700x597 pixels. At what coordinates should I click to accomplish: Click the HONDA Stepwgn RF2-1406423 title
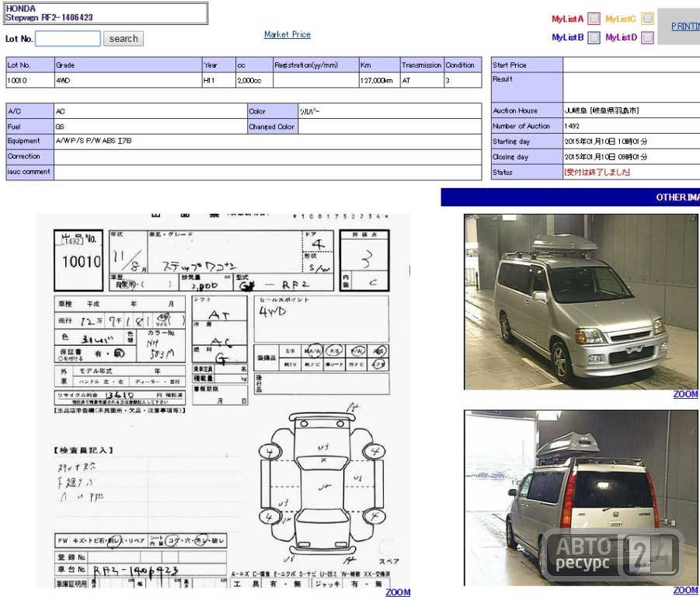coord(49,13)
